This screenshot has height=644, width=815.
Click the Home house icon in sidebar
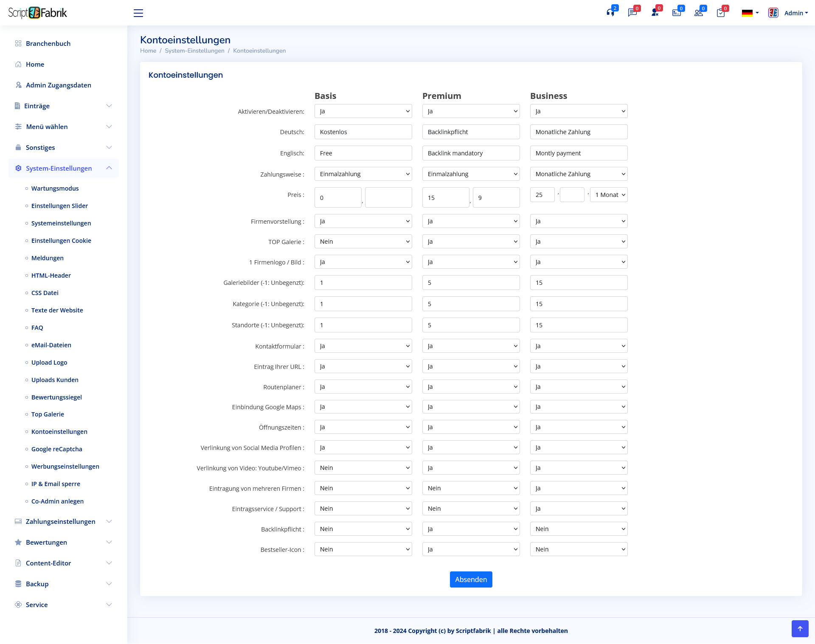(18, 64)
